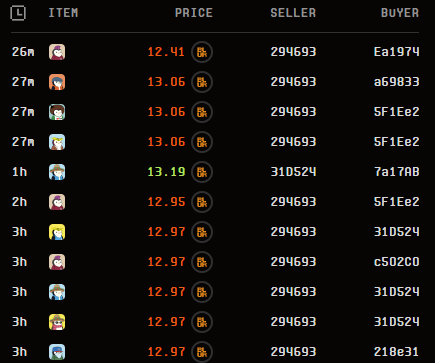Open the green-background brown-haired thumbnail in a 27m row
The width and height of the screenshot is (435, 363).
click(x=57, y=112)
